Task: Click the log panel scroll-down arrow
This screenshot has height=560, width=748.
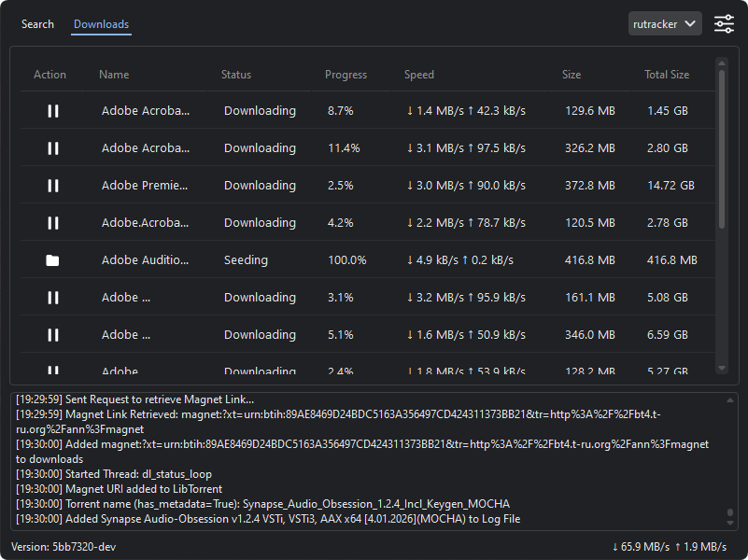Action: pos(730,523)
